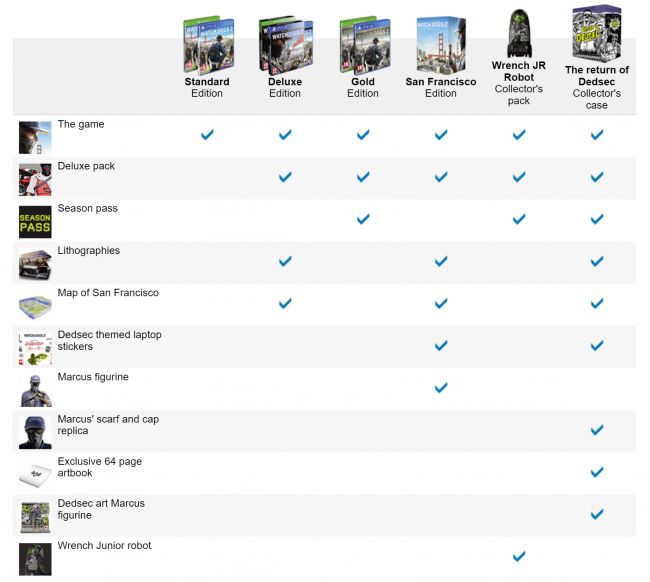
Task: Select the Lithographies row icon
Action: point(35,264)
